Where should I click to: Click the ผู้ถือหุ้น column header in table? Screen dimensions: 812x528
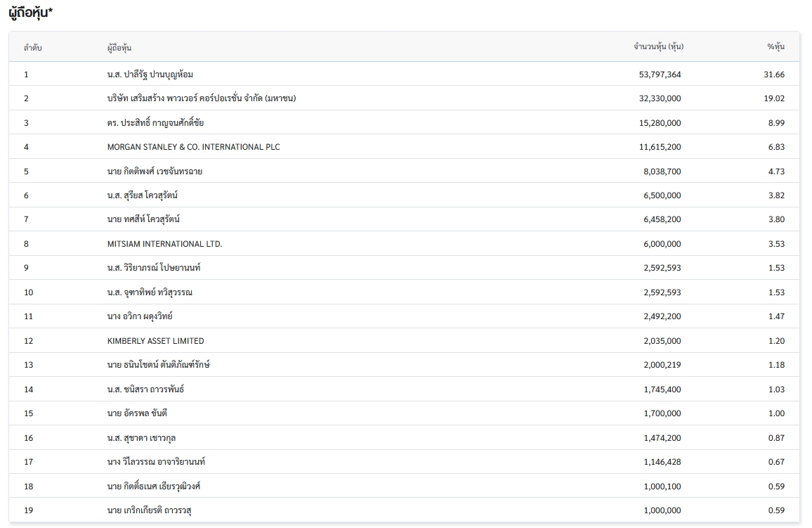pyautogui.click(x=119, y=48)
